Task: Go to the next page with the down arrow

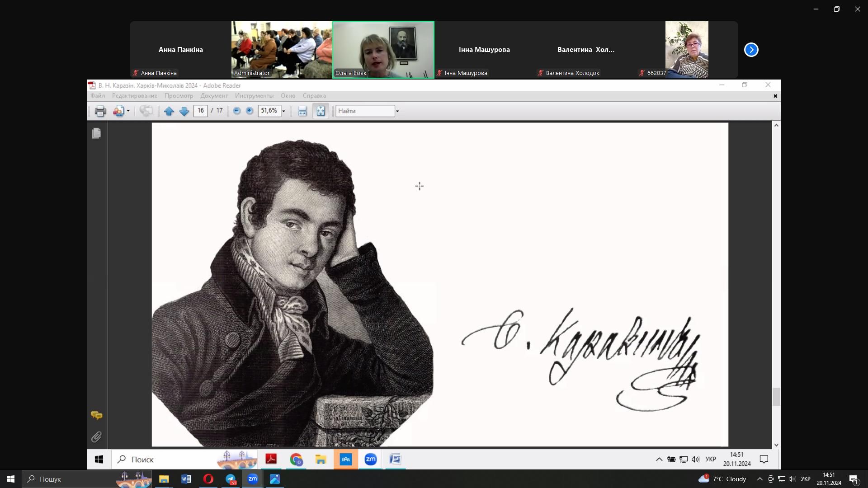Action: tap(184, 111)
